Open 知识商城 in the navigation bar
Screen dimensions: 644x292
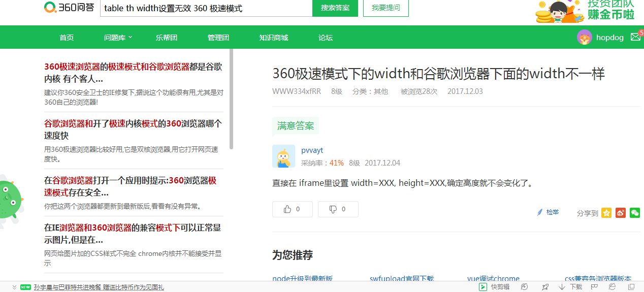click(x=274, y=37)
